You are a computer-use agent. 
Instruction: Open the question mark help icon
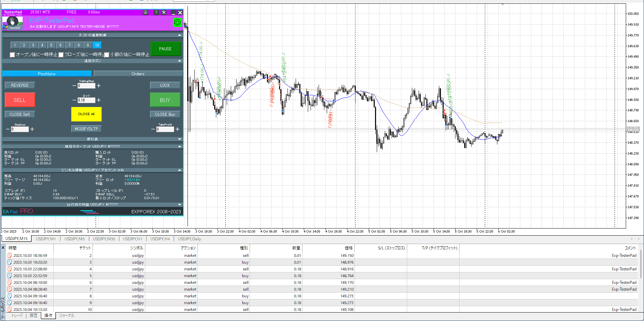[x=156, y=12]
